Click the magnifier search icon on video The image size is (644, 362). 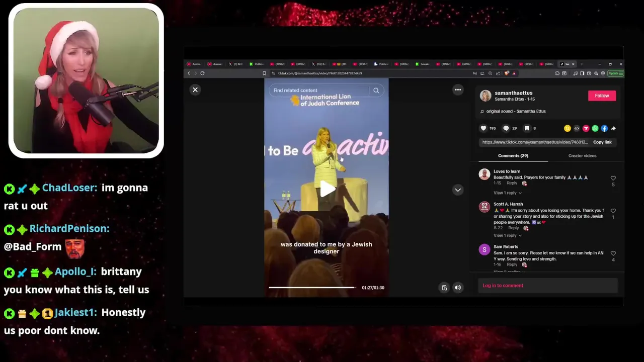(376, 90)
